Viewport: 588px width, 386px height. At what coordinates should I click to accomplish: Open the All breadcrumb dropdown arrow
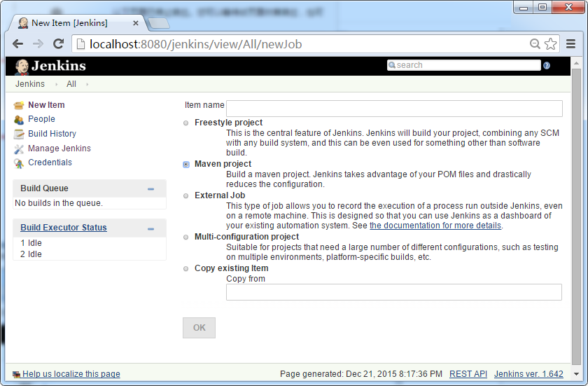point(87,84)
